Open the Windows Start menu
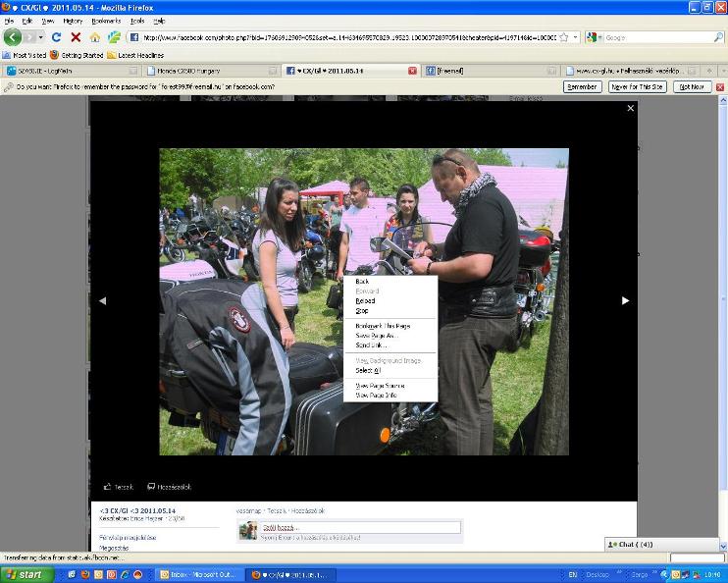Viewport: 728px width, 583px height. pos(24,574)
